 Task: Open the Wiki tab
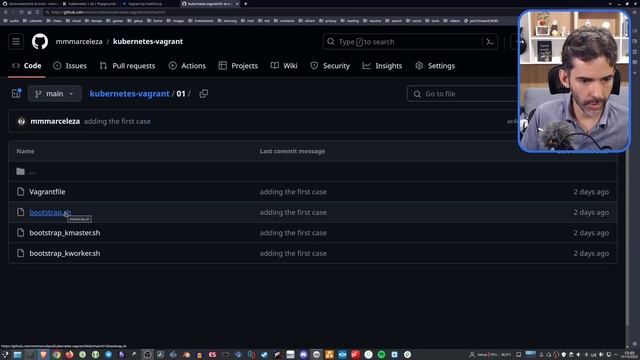pyautogui.click(x=284, y=66)
